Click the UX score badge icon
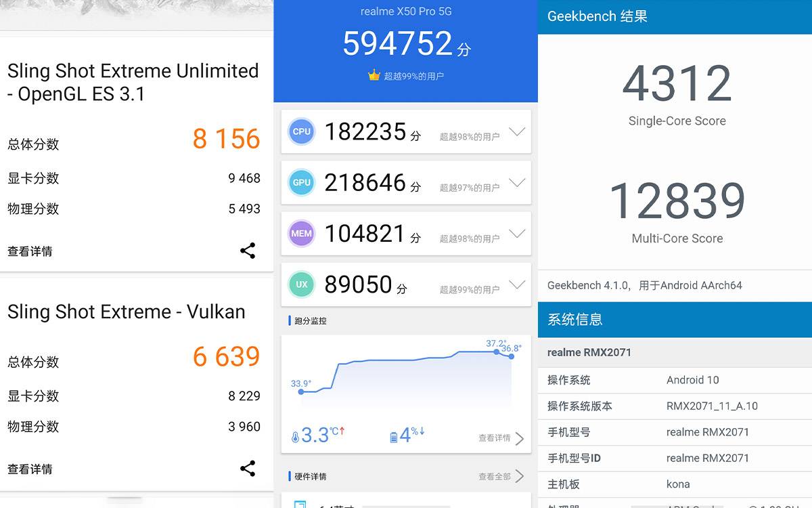 [x=302, y=284]
